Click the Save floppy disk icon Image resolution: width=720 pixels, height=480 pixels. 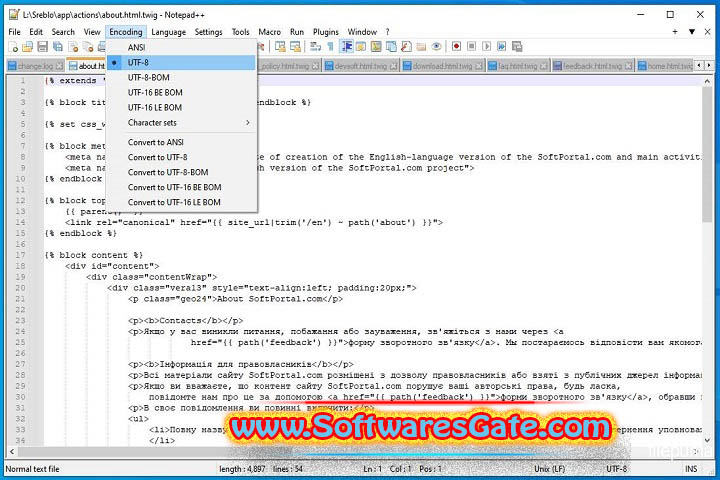coord(43,46)
